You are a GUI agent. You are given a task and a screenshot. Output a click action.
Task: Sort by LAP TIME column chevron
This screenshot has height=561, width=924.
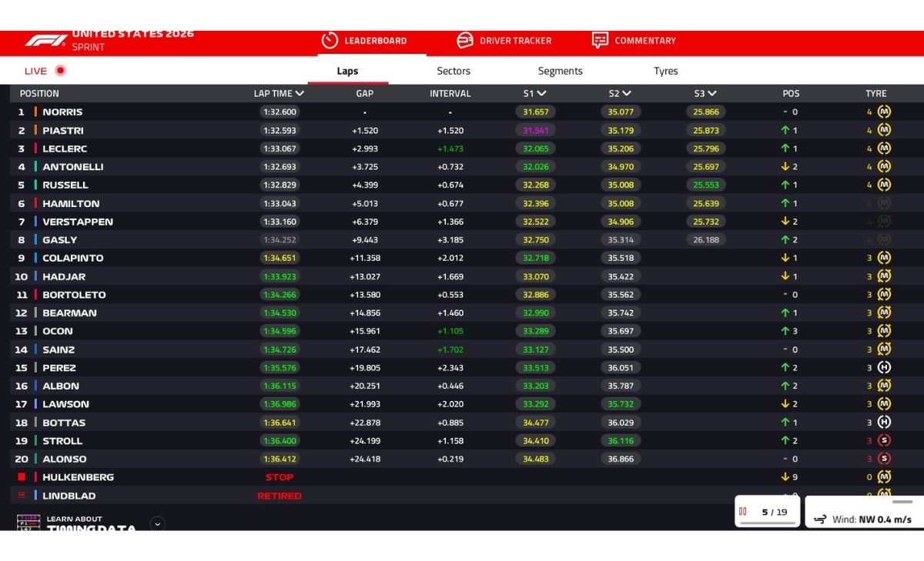coord(300,94)
